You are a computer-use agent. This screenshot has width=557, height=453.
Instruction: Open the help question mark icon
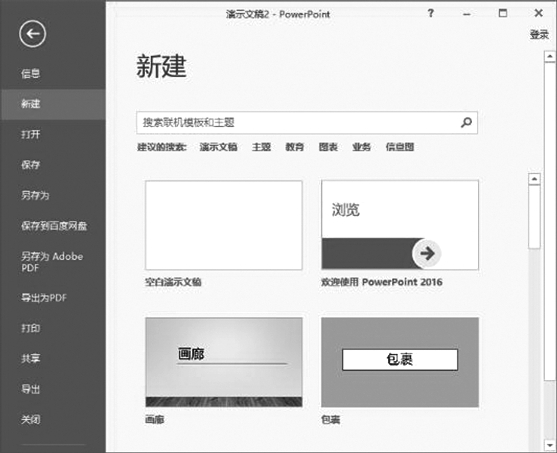tap(431, 14)
